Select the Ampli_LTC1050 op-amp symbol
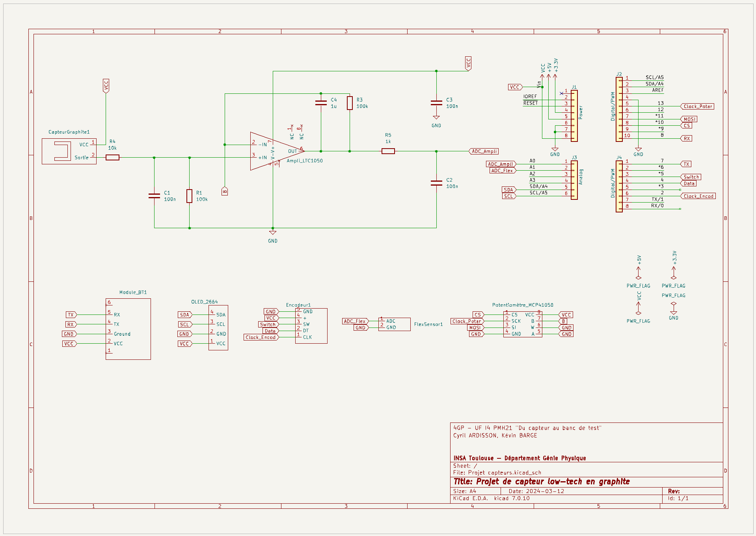The height and width of the screenshot is (536, 756). pos(277,151)
